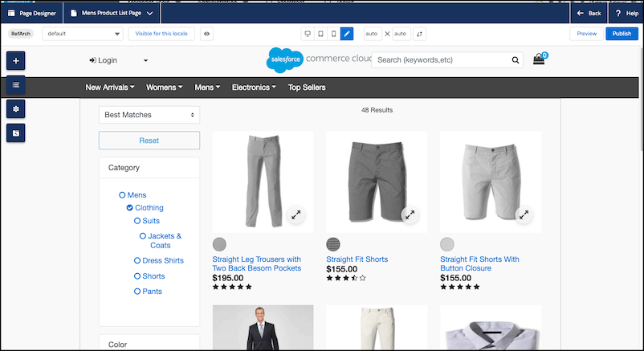Click the Publish button
The width and height of the screenshot is (644, 351).
622,34
